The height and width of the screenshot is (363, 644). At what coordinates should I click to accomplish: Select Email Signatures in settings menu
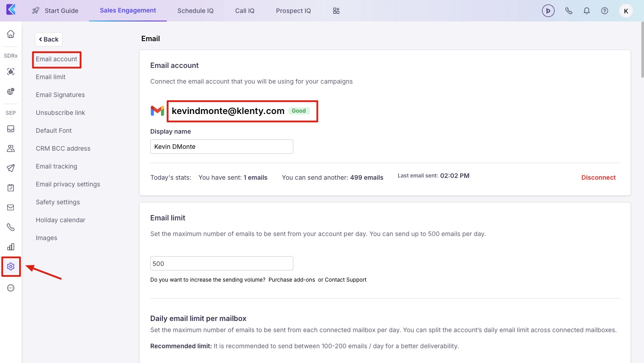pos(60,95)
